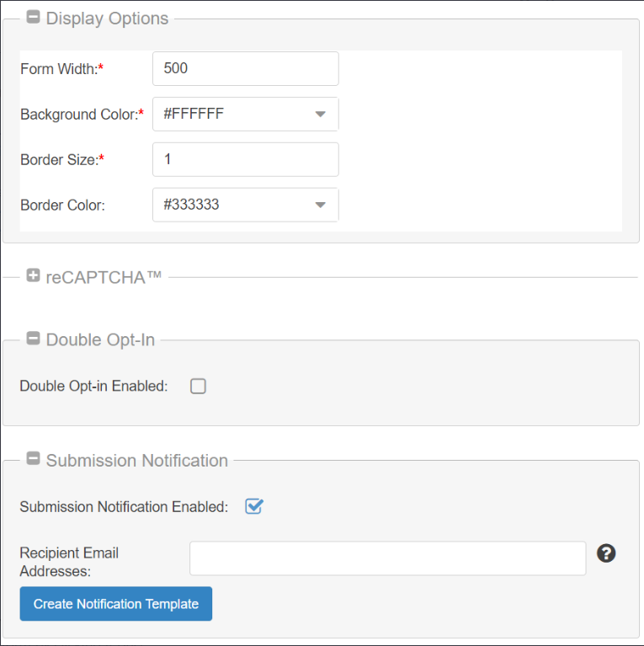The image size is (644, 646).
Task: Click the Display Options section title
Action: point(107,19)
